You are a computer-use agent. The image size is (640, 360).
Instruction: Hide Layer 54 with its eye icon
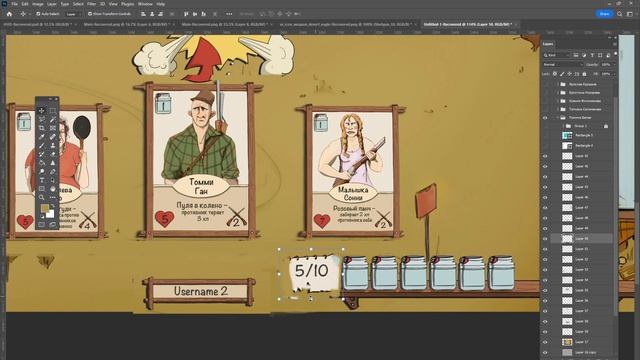click(x=545, y=280)
